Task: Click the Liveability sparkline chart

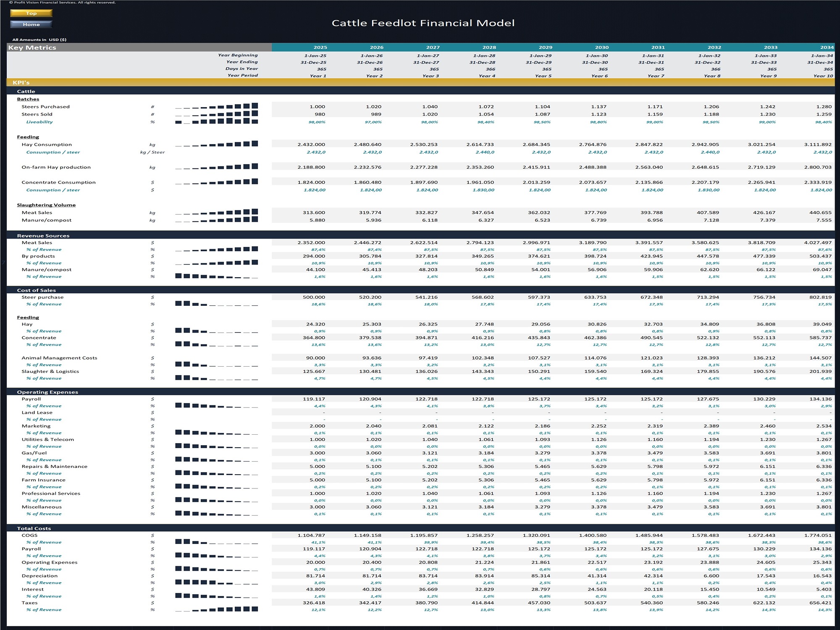Action: pyautogui.click(x=216, y=121)
